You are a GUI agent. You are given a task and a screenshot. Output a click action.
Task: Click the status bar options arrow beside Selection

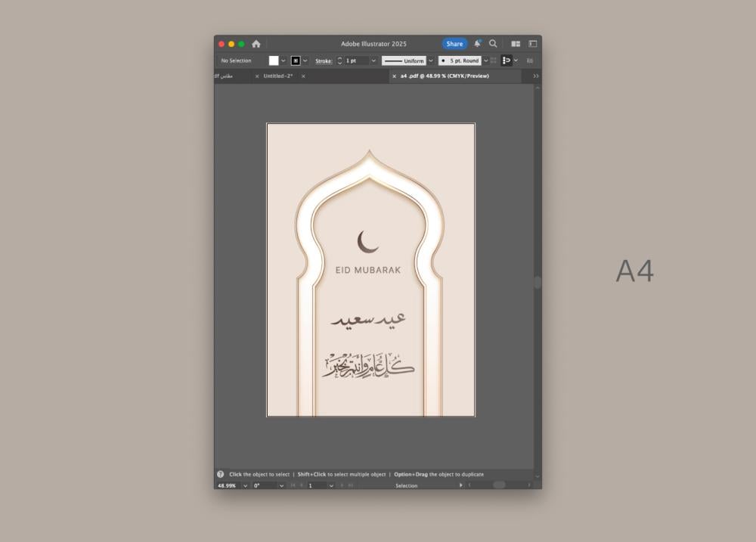coord(461,485)
